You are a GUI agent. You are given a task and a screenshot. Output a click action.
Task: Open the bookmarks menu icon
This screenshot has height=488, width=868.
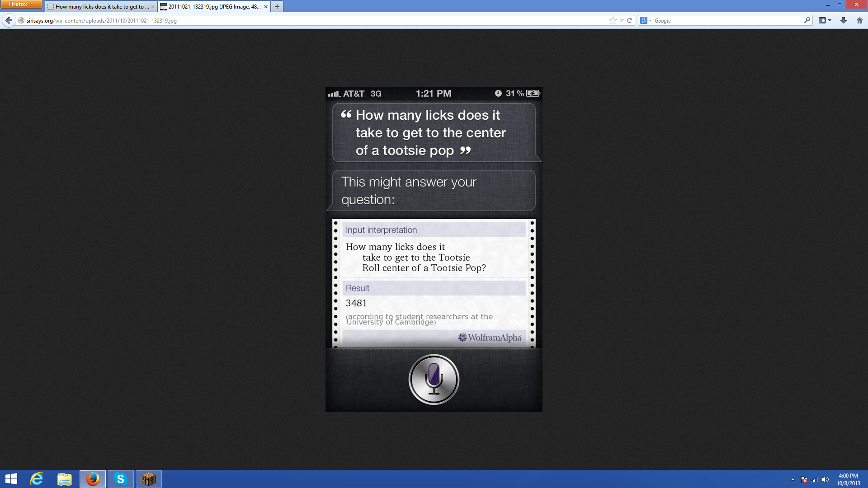click(x=825, y=20)
